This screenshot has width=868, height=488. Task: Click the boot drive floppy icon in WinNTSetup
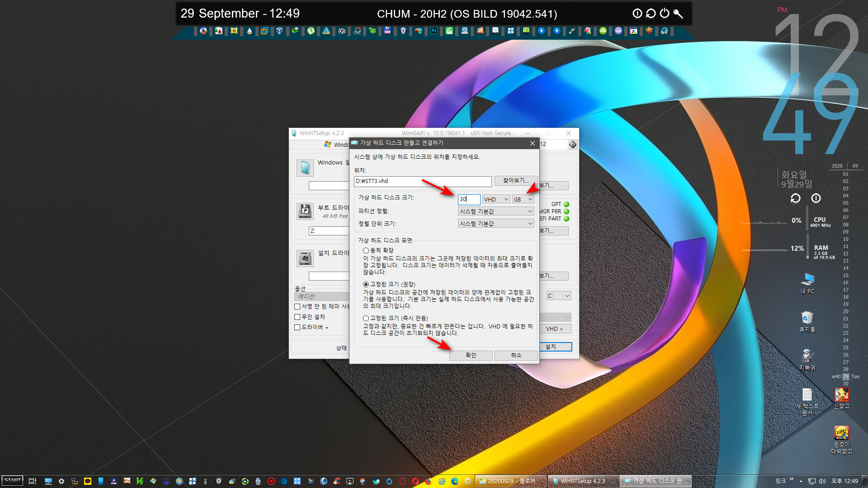click(x=305, y=211)
